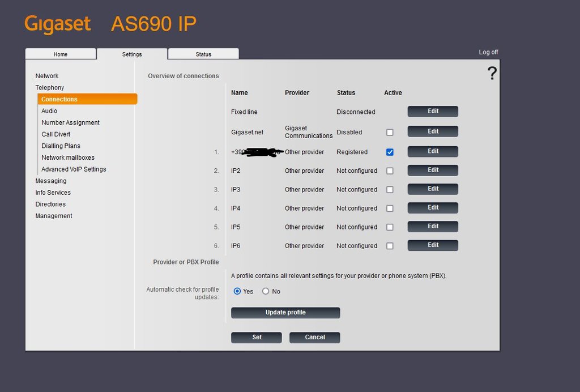The image size is (580, 392).
Task: Click the "Disabled" status text
Action: pyautogui.click(x=349, y=132)
